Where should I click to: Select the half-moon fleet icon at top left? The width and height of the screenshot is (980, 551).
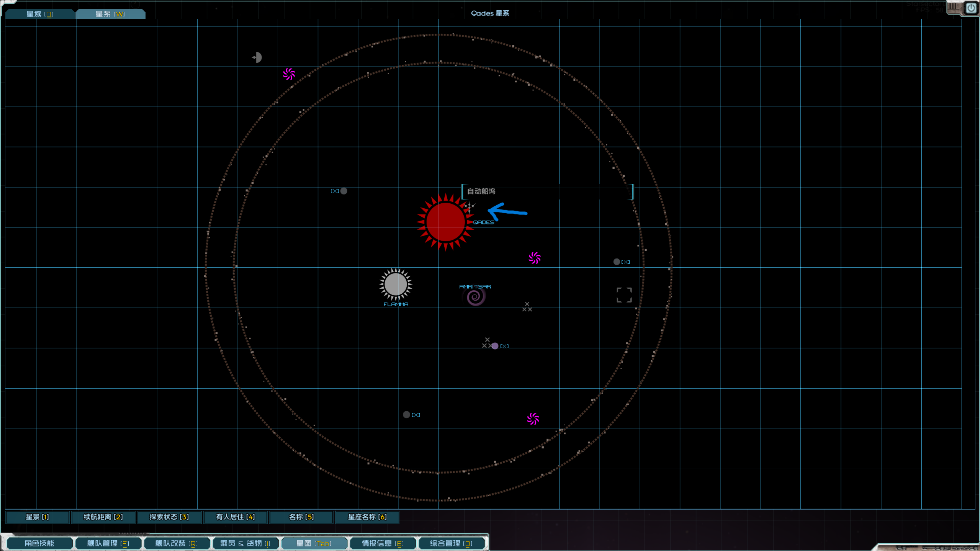tap(257, 57)
